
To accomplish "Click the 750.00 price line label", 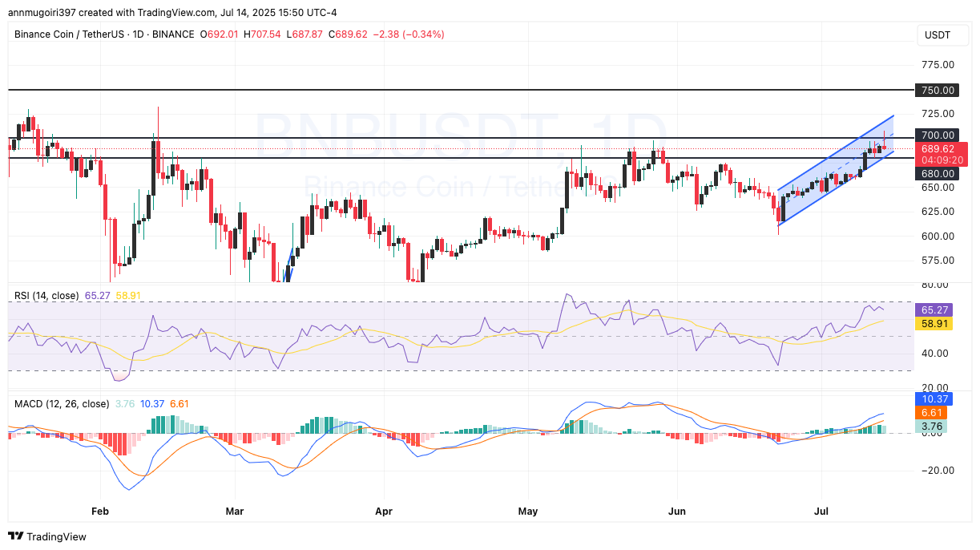I will tap(937, 91).
